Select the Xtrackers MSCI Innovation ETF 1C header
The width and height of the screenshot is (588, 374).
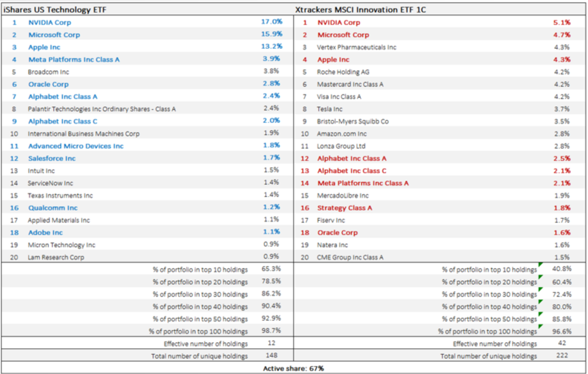pos(360,10)
